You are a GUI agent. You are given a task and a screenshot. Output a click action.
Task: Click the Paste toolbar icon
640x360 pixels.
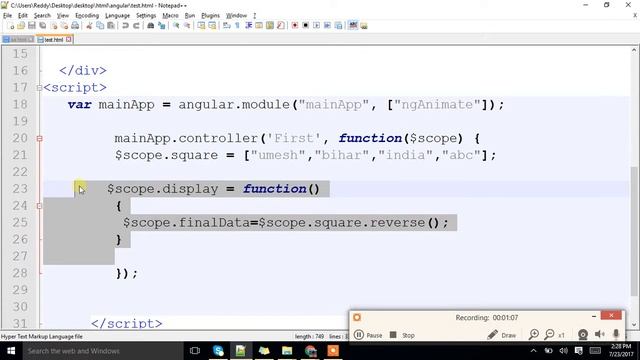(111, 26)
